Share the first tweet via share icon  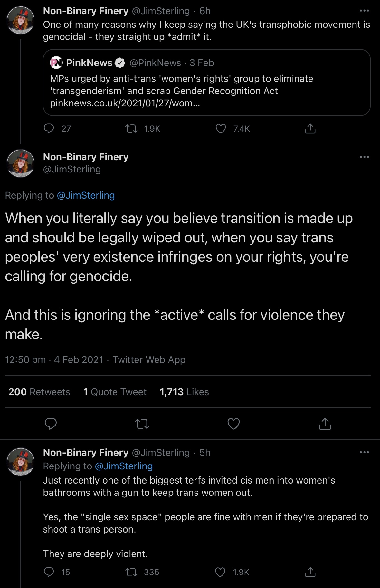coord(310,129)
